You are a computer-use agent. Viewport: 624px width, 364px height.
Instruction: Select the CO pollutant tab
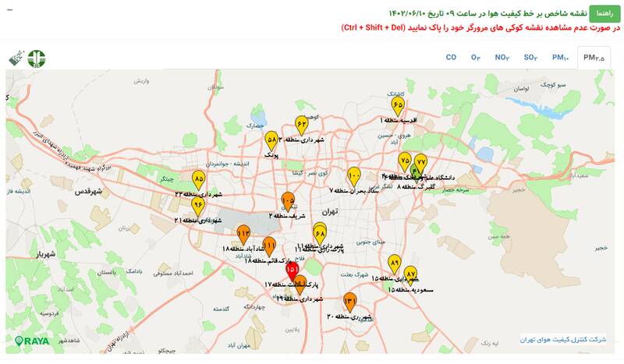coord(451,58)
